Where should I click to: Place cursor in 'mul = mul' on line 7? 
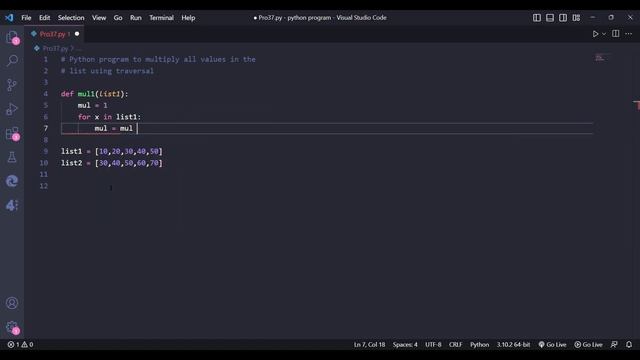coord(113,128)
